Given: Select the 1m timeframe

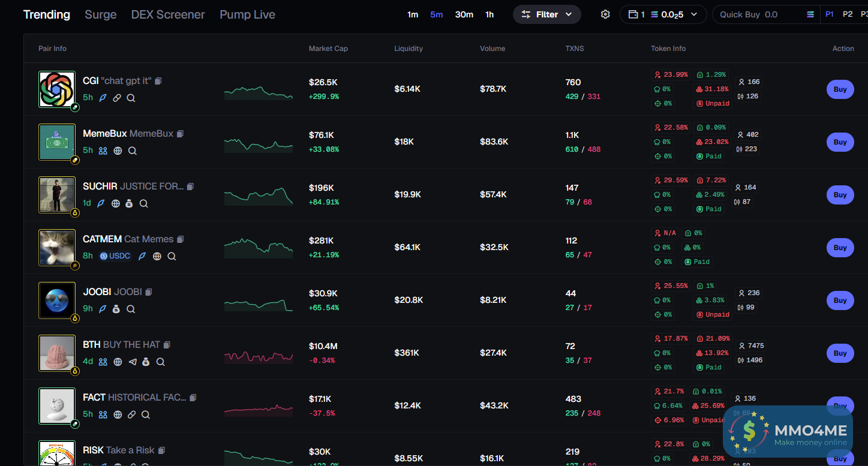Looking at the screenshot, I should (x=413, y=14).
